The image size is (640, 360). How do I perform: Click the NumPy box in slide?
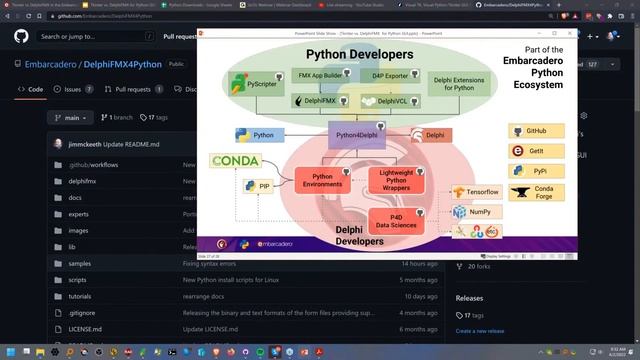(477, 212)
